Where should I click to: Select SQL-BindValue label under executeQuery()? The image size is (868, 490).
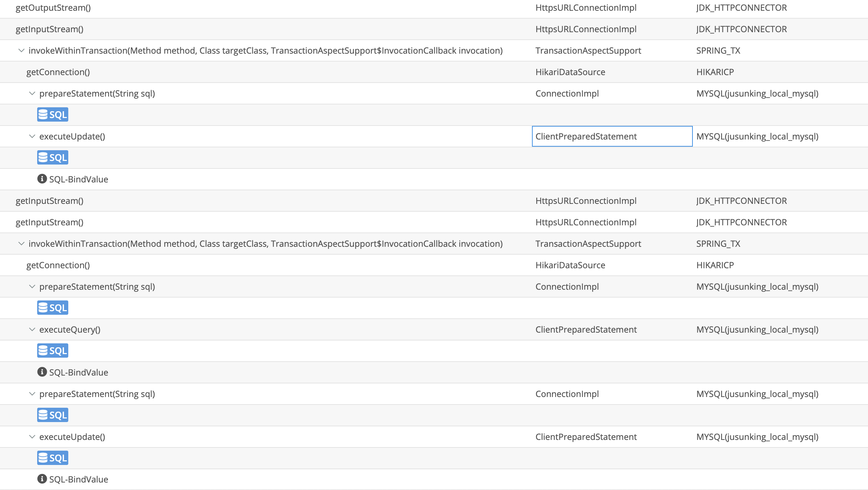79,372
